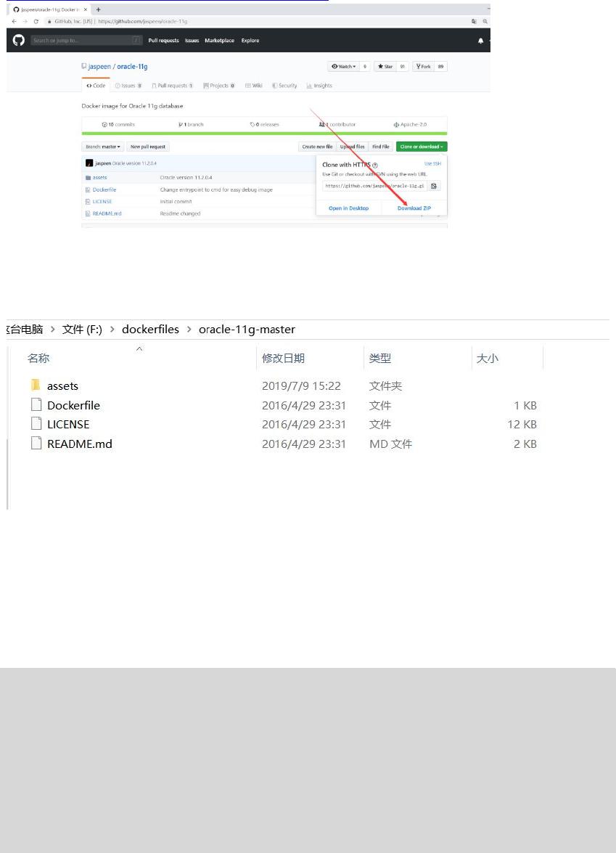Screen dimensions: 616x853
Task: Switch to the Code tab
Action: point(96,86)
